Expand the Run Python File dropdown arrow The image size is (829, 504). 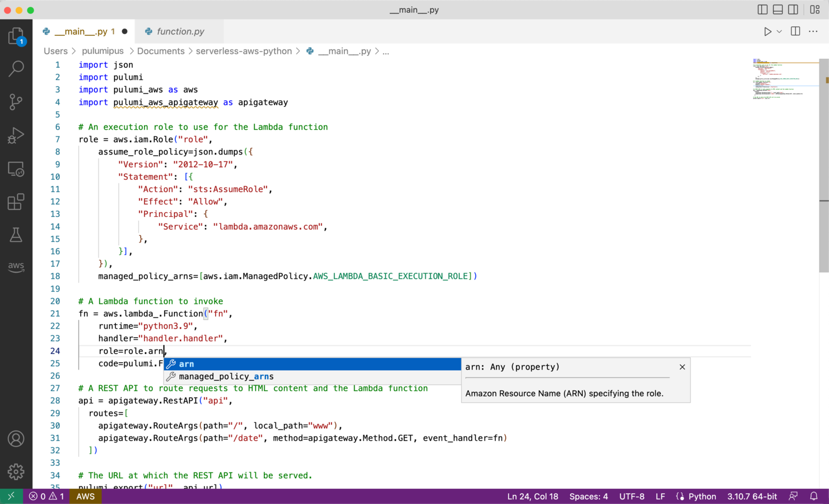(x=779, y=32)
